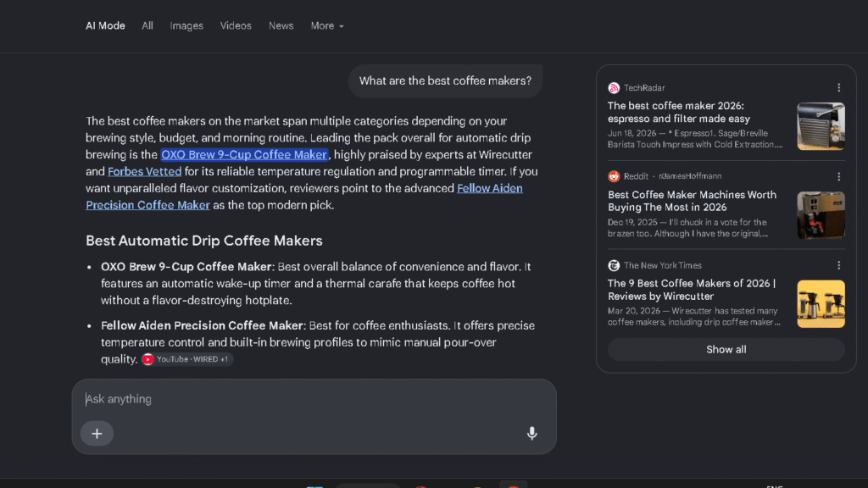Image resolution: width=868 pixels, height=488 pixels.
Task: Click the bold 'Fellow Aiden Precision Coffee Maker' bullet text
Action: [202, 325]
